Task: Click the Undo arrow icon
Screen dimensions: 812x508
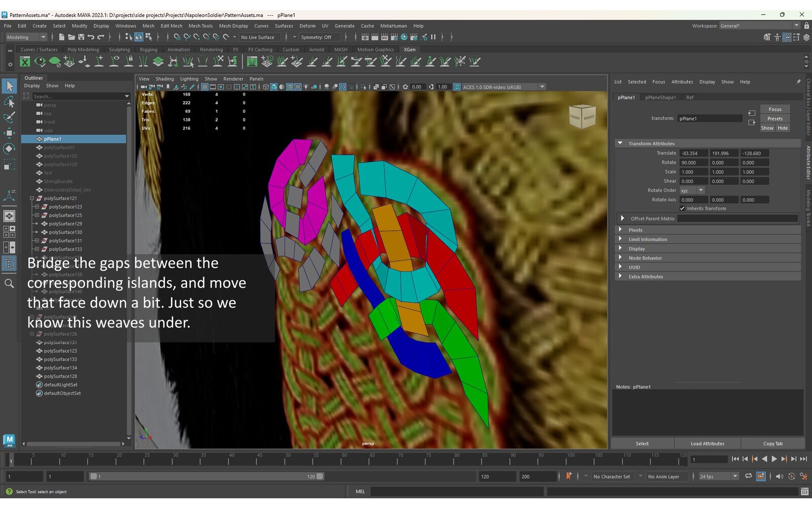Action: [91, 37]
